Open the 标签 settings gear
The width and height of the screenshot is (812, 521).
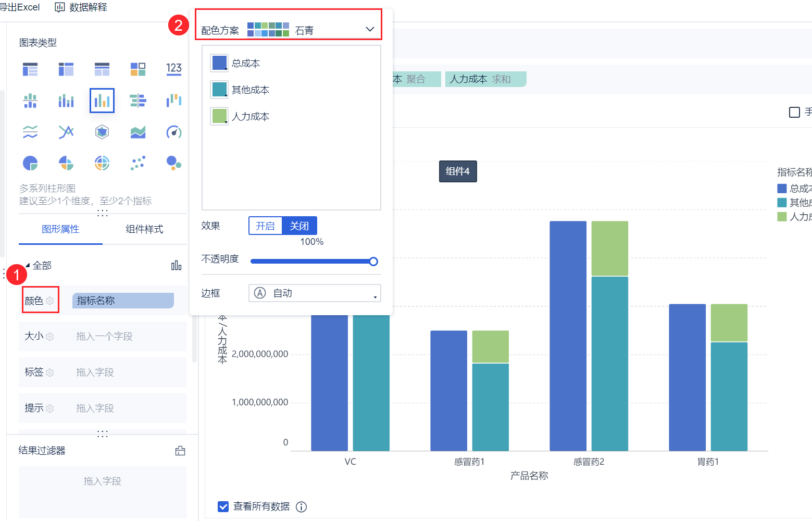50,373
